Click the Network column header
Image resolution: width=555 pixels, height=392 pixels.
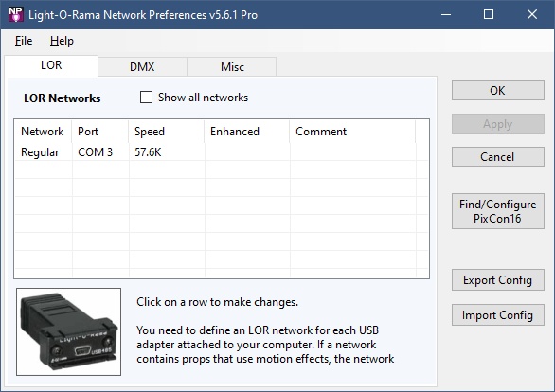[43, 132]
